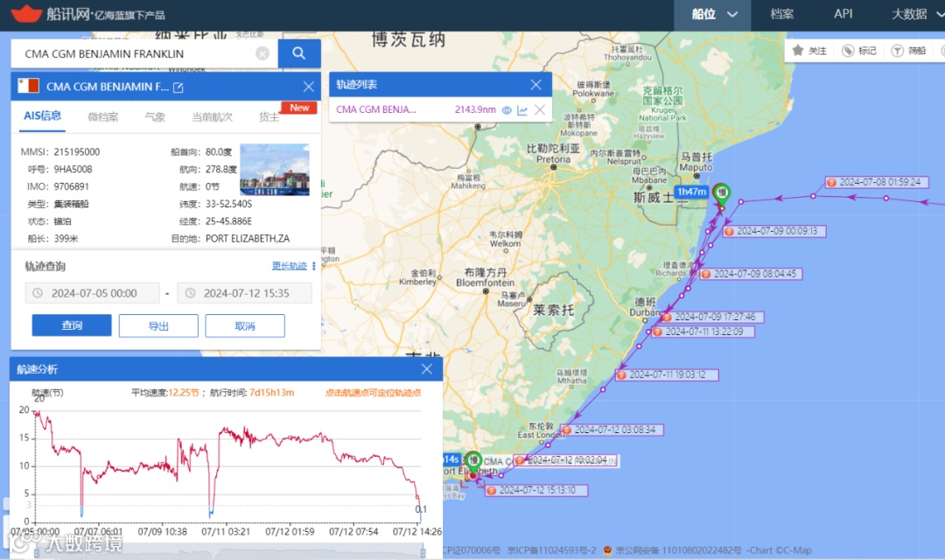The height and width of the screenshot is (560, 945).
Task: Click the 1h47m stop duration label
Action: click(x=691, y=192)
